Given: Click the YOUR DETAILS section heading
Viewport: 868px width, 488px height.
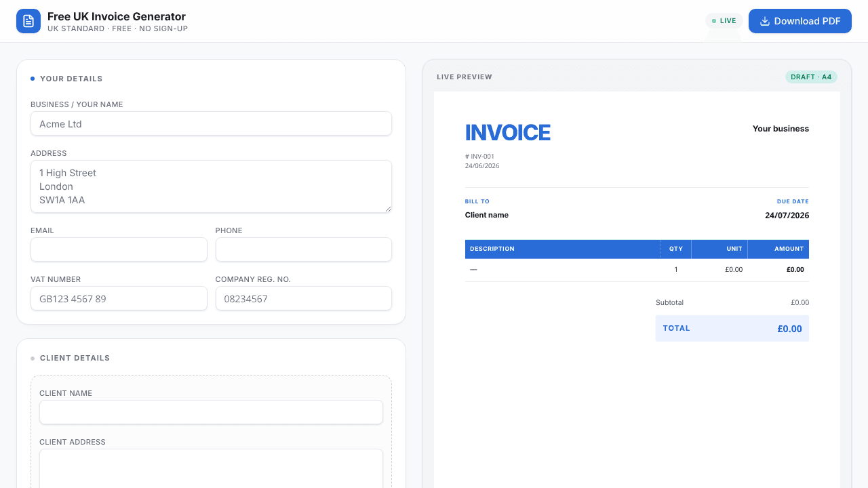Looking at the screenshot, I should click(71, 79).
